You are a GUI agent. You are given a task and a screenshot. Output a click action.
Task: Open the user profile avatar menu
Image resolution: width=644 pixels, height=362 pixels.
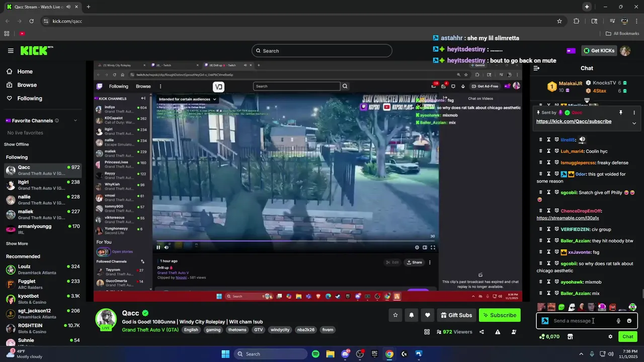point(625,51)
